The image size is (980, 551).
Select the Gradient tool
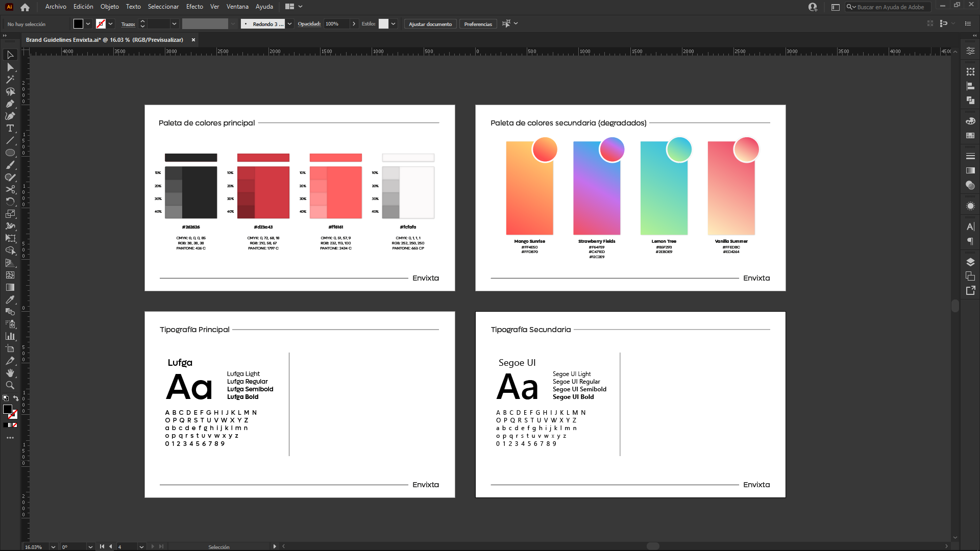click(10, 287)
